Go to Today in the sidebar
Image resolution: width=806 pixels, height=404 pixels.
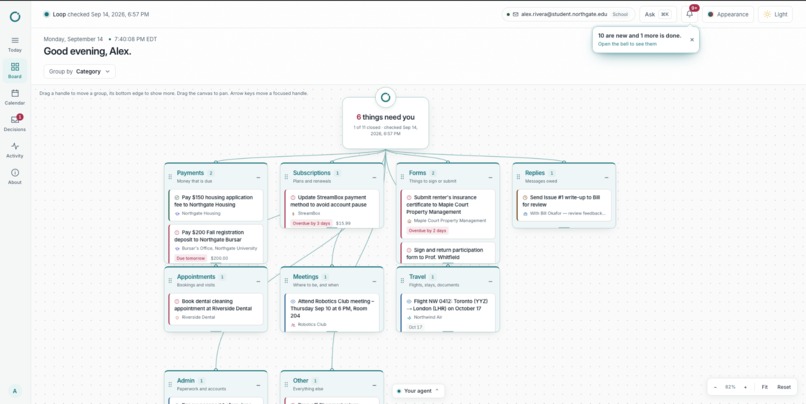[15, 44]
